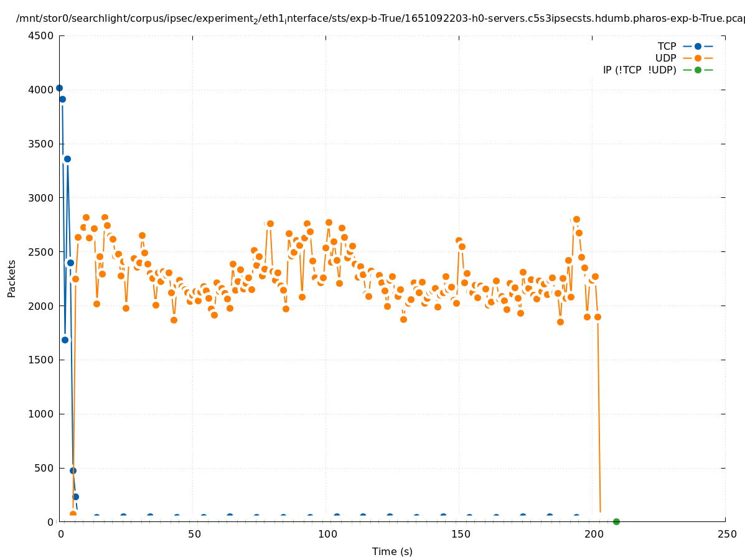This screenshot has width=745, height=560.
Task: Click the Packets y-axis label
Action: 12,278
